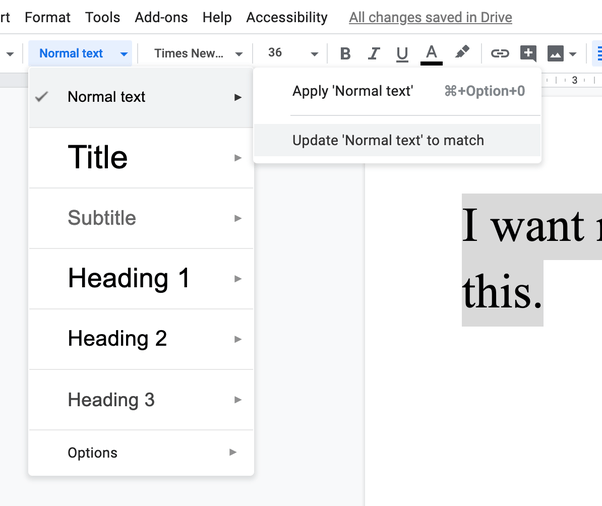Click the Insert link icon
The height and width of the screenshot is (506, 602).
(x=500, y=53)
